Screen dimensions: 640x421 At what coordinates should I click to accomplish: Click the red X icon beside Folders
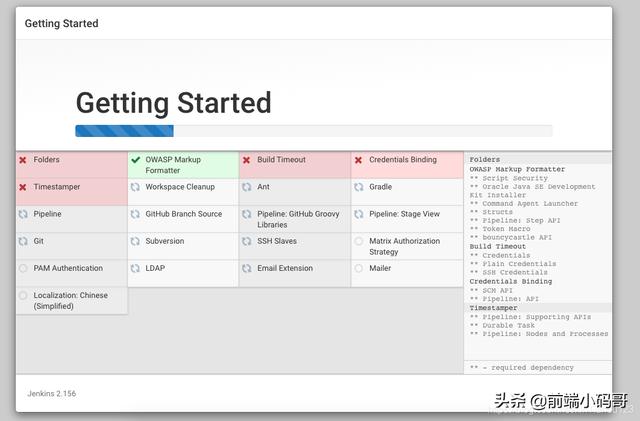(23, 160)
